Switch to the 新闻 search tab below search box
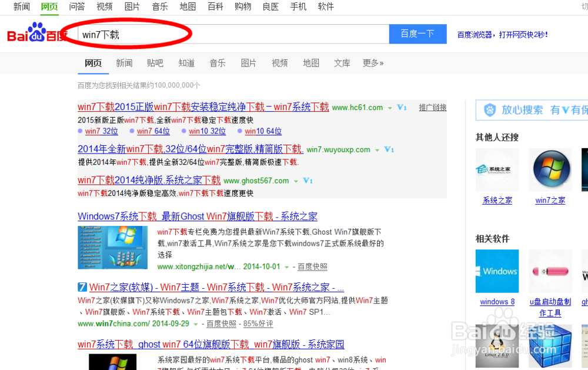 click(124, 63)
